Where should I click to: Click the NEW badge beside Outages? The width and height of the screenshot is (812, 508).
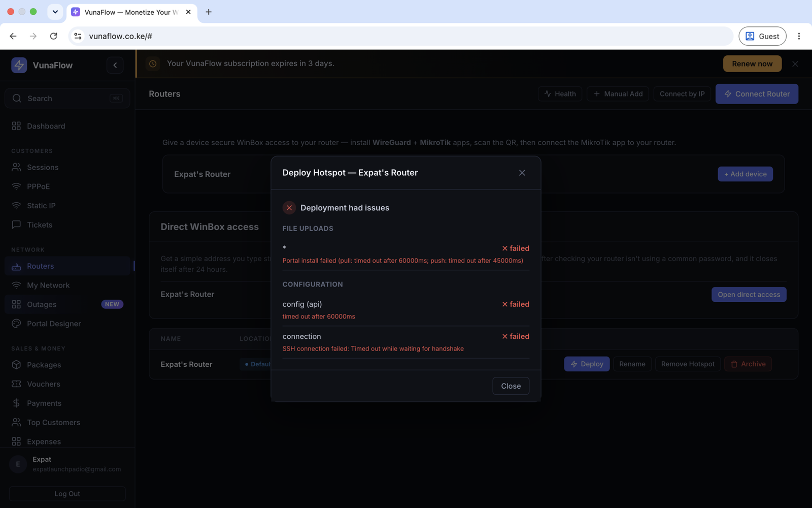pos(112,304)
